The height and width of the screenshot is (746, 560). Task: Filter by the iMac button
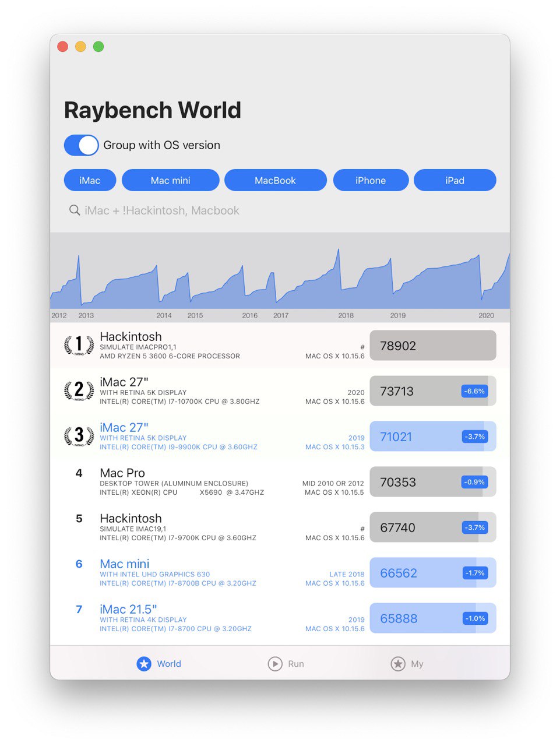click(90, 181)
